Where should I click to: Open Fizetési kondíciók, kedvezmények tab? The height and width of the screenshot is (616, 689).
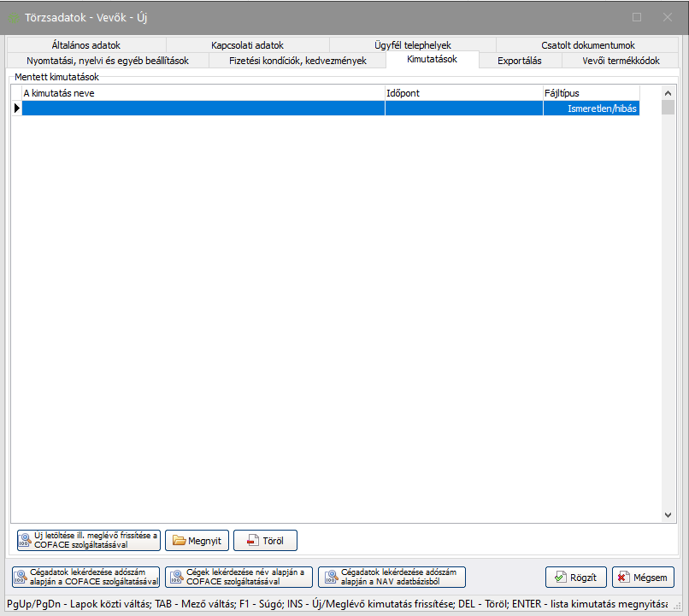(x=297, y=61)
